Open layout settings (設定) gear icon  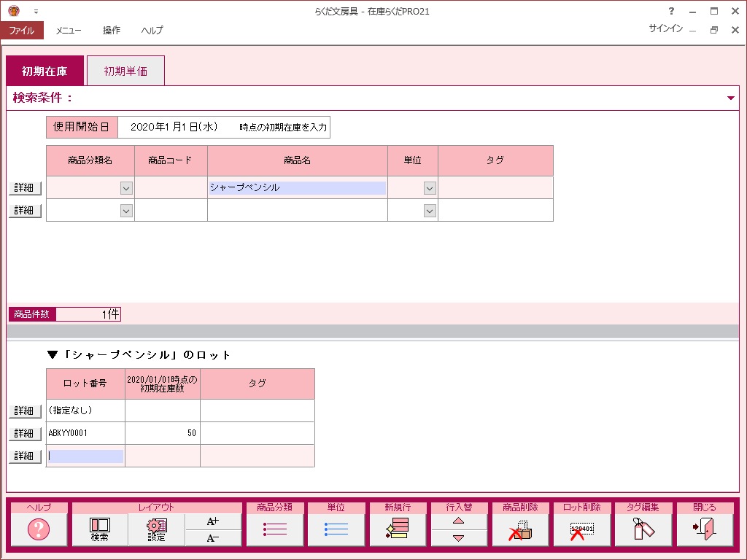pyautogui.click(x=156, y=530)
